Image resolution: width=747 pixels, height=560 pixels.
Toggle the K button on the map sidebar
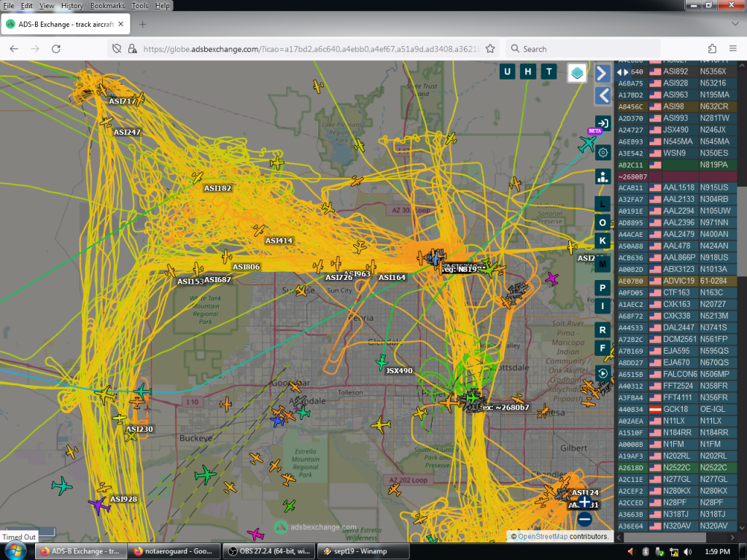pos(603,241)
